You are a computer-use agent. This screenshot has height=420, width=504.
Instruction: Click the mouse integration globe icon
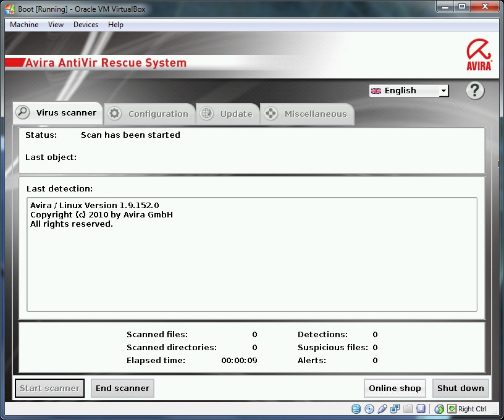(439, 409)
